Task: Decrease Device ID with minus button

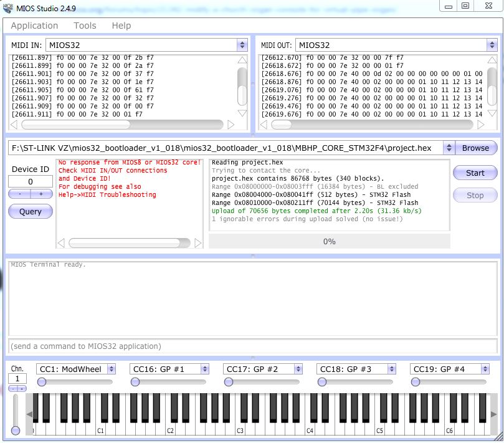Action: (19, 194)
